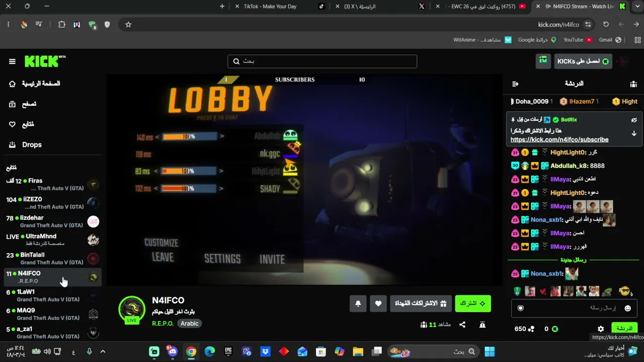
Task: Click the taskbar volume speaker icon
Action: coord(47,351)
